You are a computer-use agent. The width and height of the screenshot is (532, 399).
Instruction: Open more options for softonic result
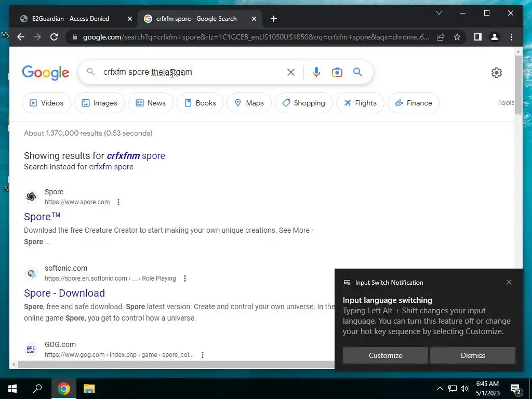point(184,278)
